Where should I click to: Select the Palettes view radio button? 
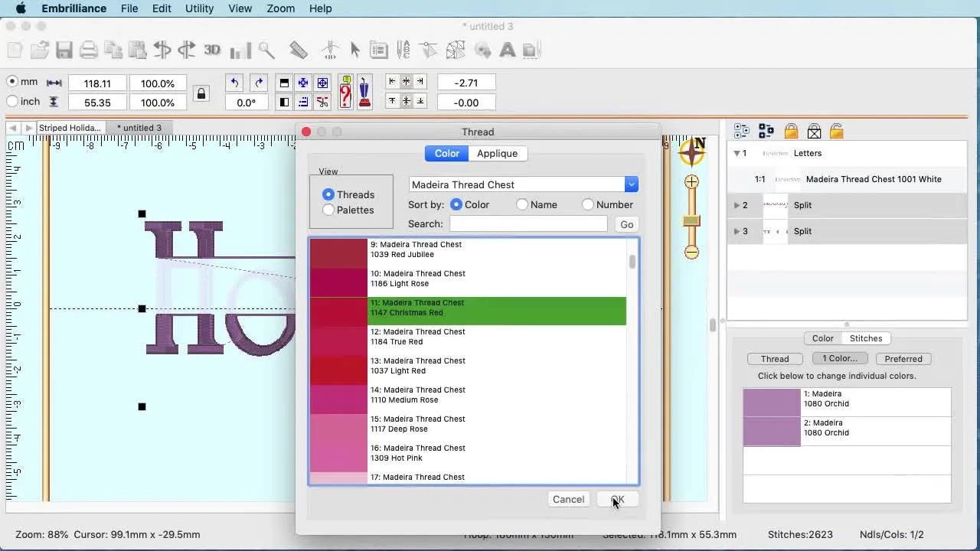(328, 210)
